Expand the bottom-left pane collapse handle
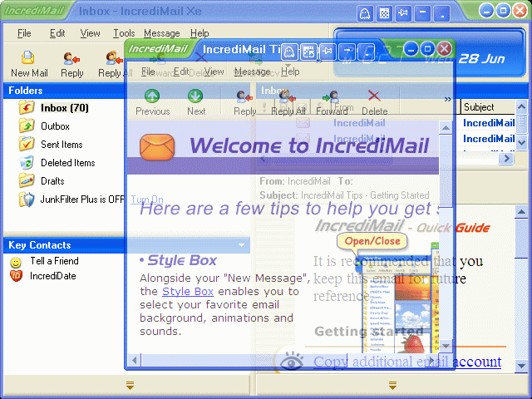 pyautogui.click(x=131, y=385)
